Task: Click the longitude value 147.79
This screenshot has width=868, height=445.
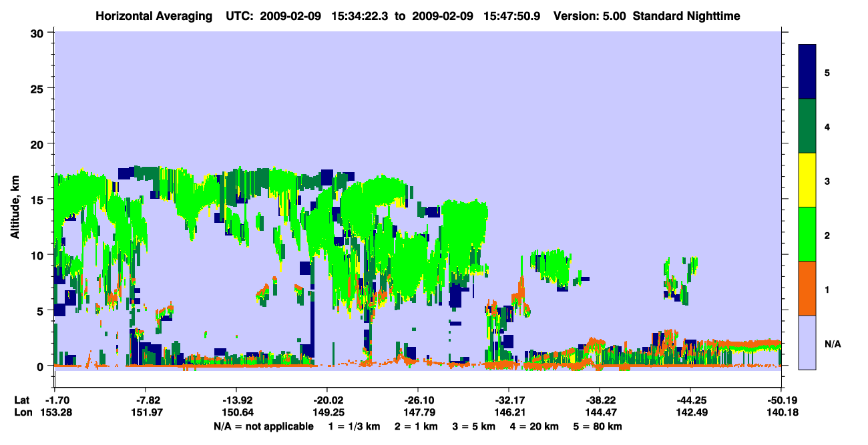Action: coord(417,413)
